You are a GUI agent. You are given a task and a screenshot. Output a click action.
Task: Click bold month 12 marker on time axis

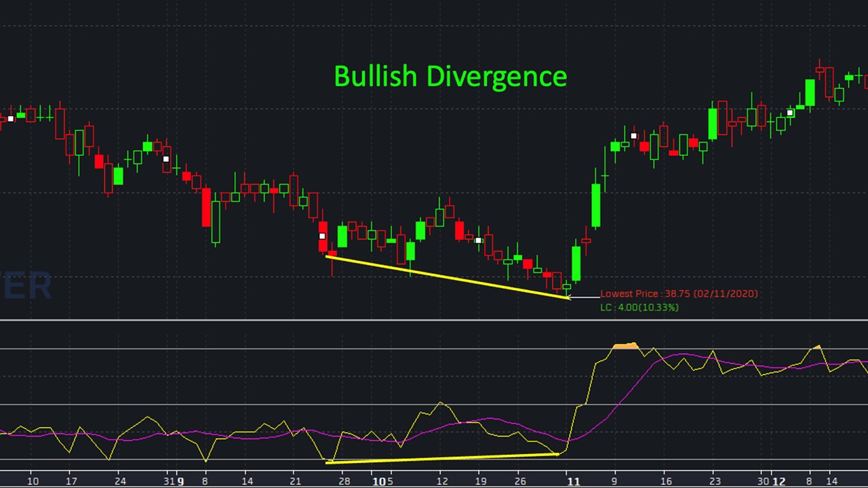click(x=779, y=481)
